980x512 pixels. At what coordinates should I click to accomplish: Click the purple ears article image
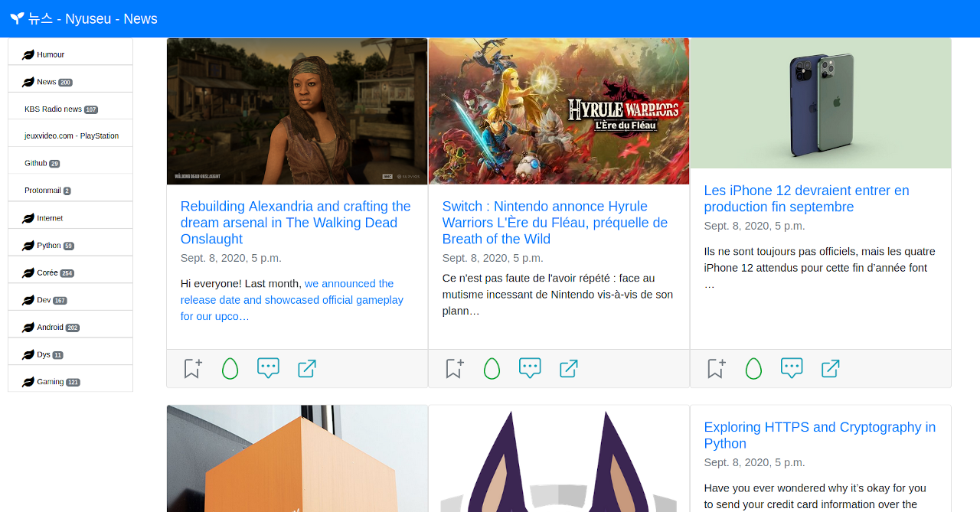(x=559, y=458)
